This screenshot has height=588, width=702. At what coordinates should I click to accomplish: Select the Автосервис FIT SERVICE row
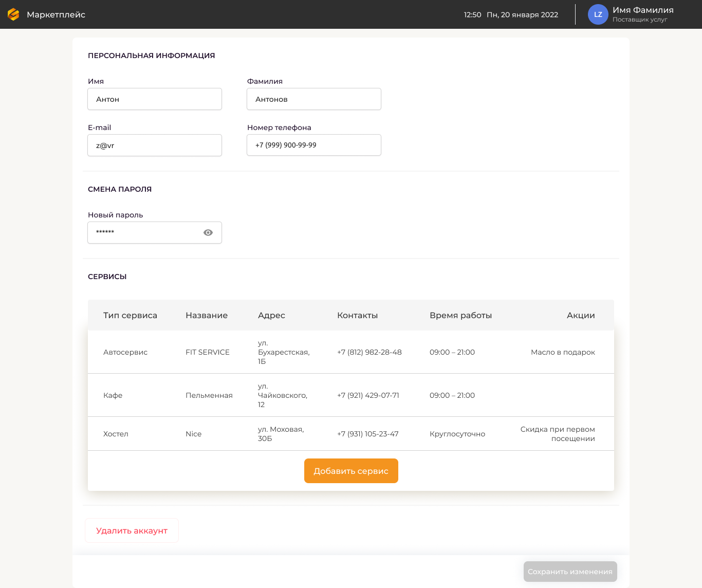[x=350, y=352]
